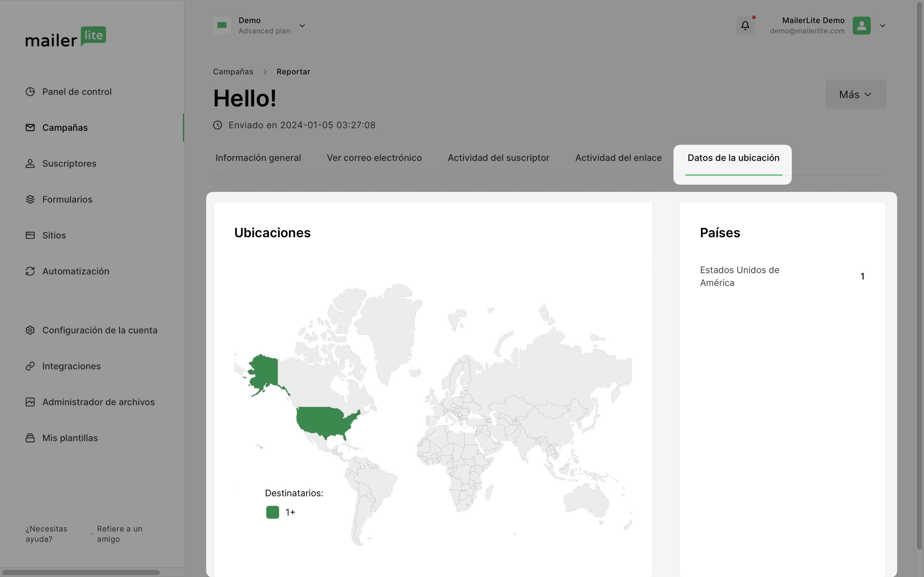
Task: Open the Más dropdown button
Action: coord(855,94)
